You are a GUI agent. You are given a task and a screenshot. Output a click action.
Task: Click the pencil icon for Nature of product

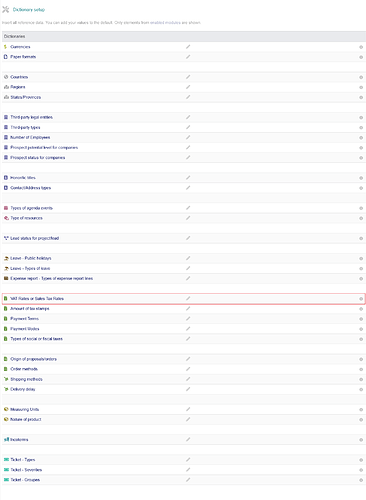coord(188,419)
